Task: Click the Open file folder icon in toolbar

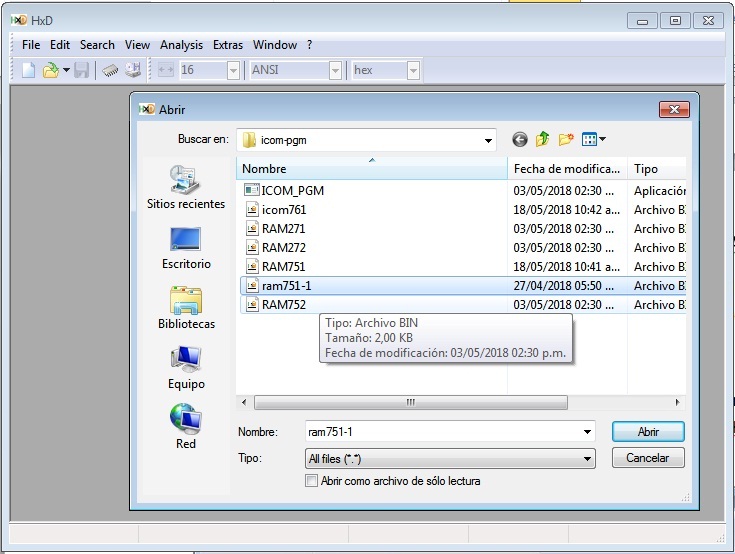Action: click(x=51, y=70)
